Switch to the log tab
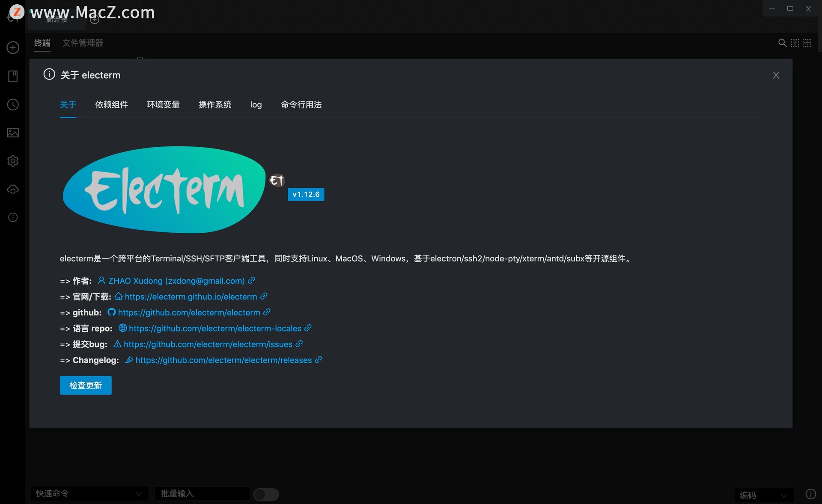 (x=256, y=104)
